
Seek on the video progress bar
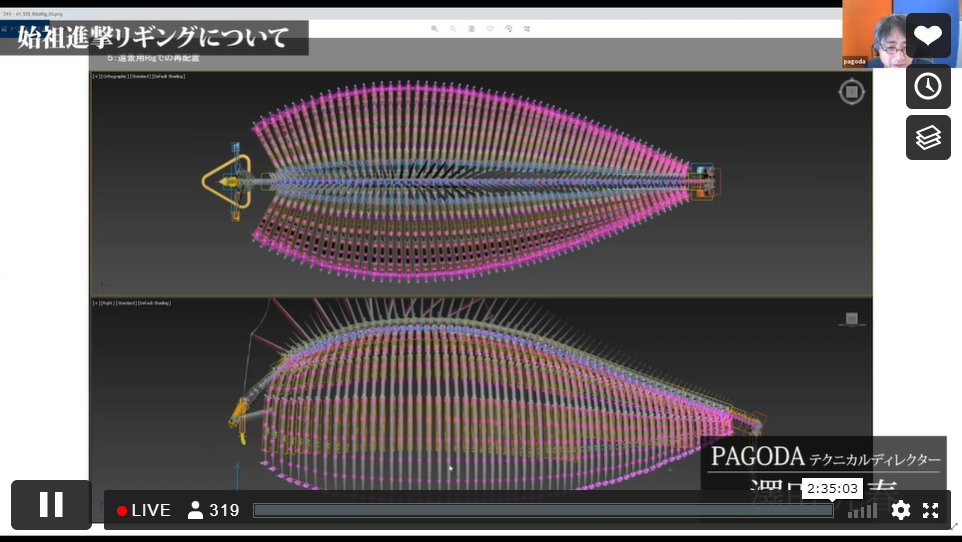coord(543,510)
